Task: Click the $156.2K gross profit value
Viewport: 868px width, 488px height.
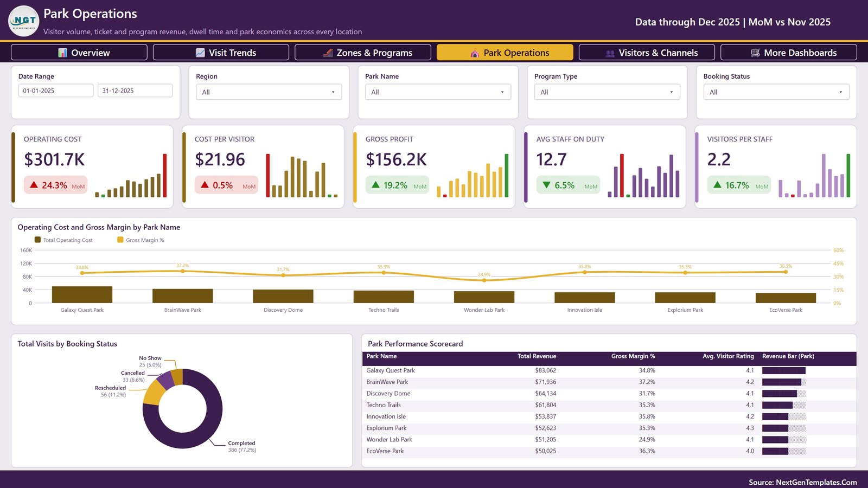Action: 396,159
